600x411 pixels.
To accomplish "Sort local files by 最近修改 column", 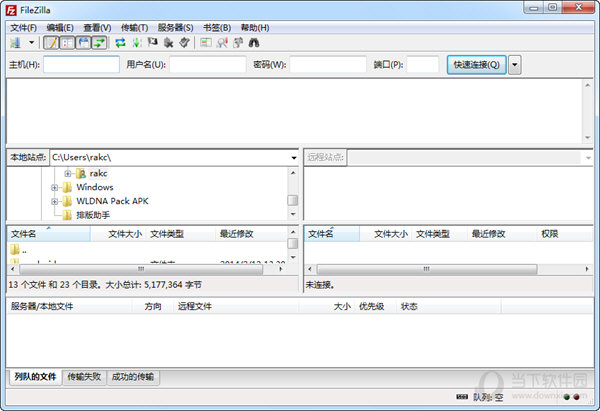I will pos(251,233).
